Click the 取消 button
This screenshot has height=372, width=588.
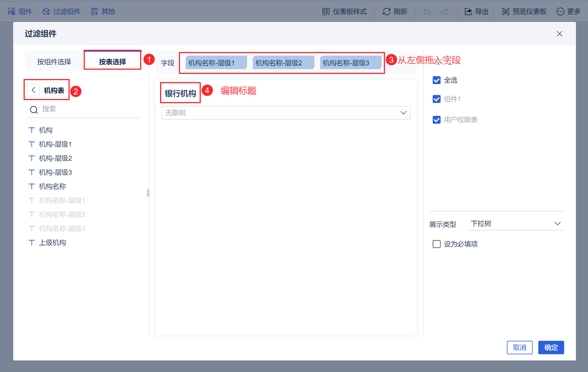click(519, 348)
